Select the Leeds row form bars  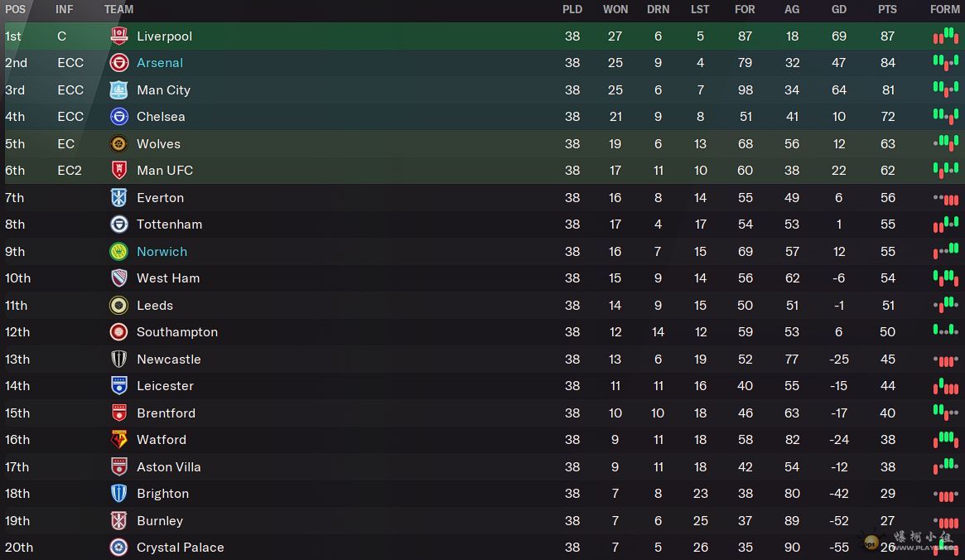pos(945,306)
